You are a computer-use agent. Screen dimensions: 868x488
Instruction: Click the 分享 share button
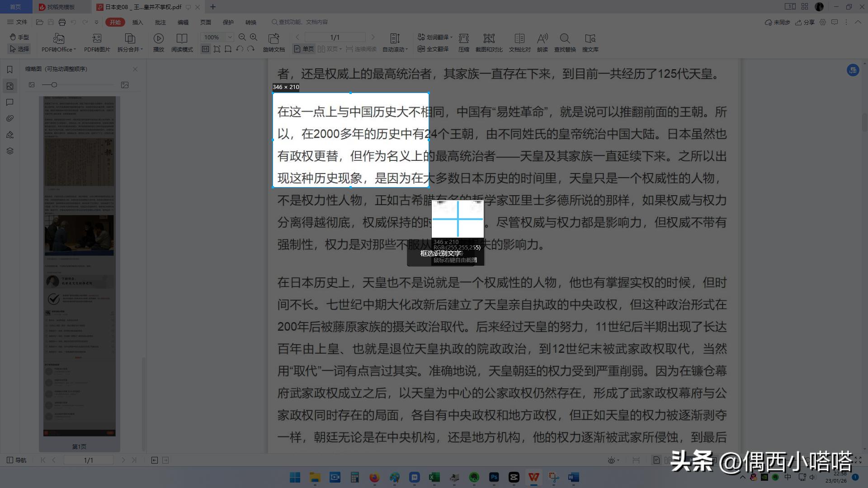(x=806, y=22)
